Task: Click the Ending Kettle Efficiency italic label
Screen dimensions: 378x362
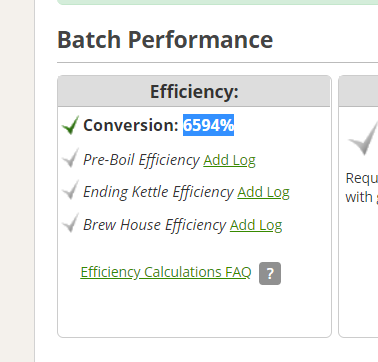Action: pyautogui.click(x=158, y=192)
